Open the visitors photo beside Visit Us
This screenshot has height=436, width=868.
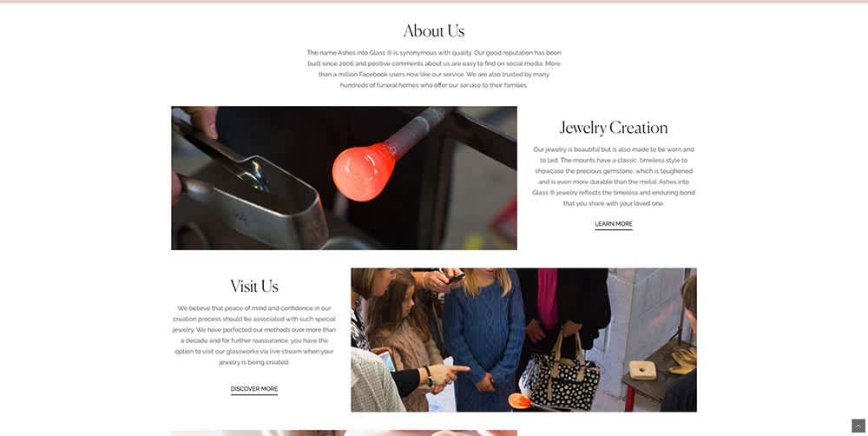coord(523,340)
